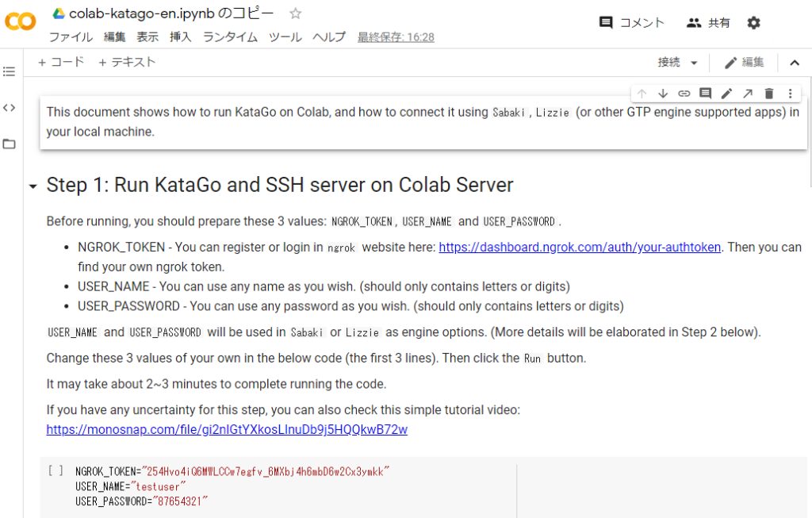Click the USER_PASSWORD bullet item text
This screenshot has width=812, height=518.
click(350, 306)
